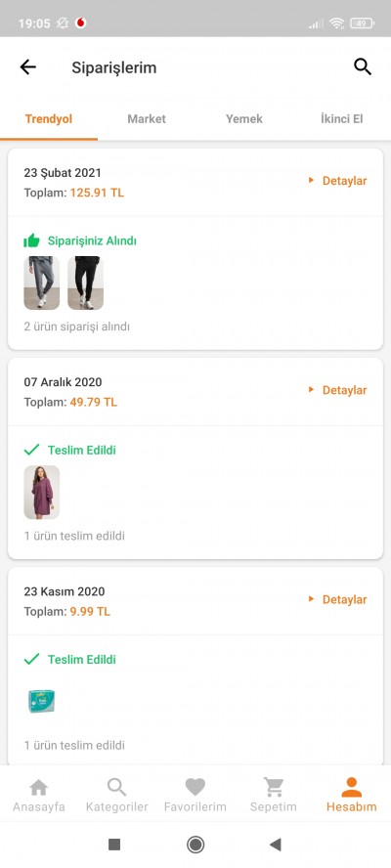Switch to the Market tab

(x=147, y=118)
